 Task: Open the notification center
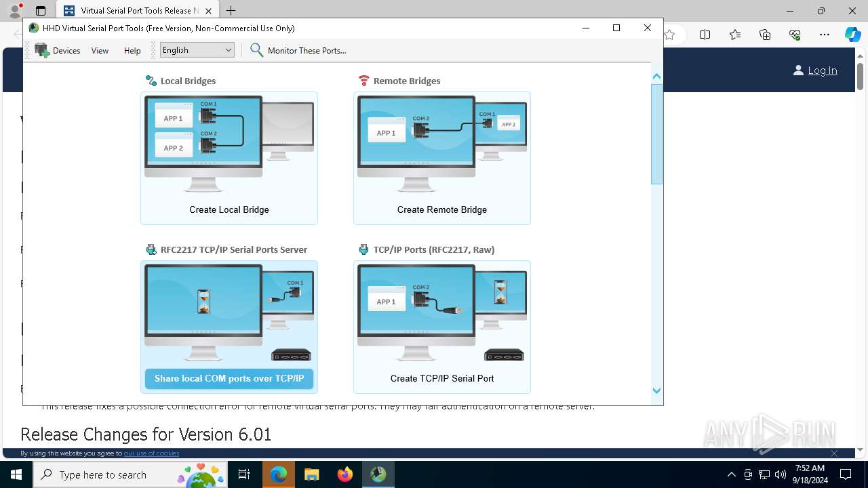point(846,474)
